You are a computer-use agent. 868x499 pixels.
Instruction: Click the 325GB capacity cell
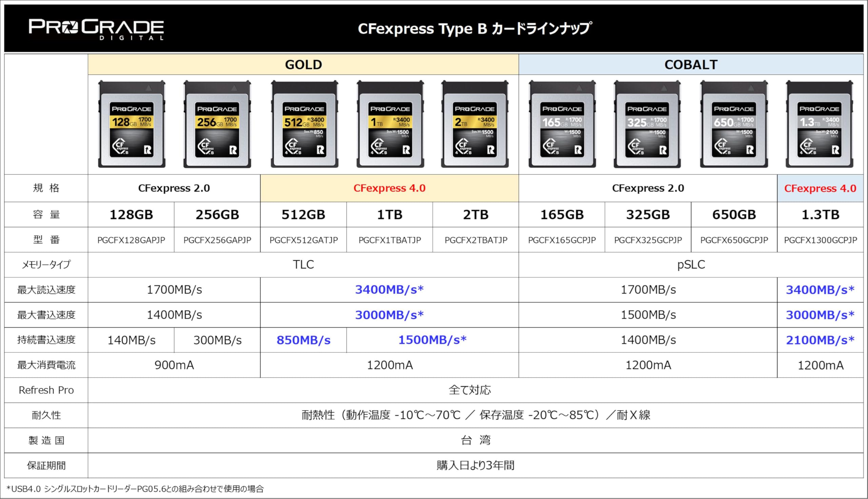pos(648,215)
